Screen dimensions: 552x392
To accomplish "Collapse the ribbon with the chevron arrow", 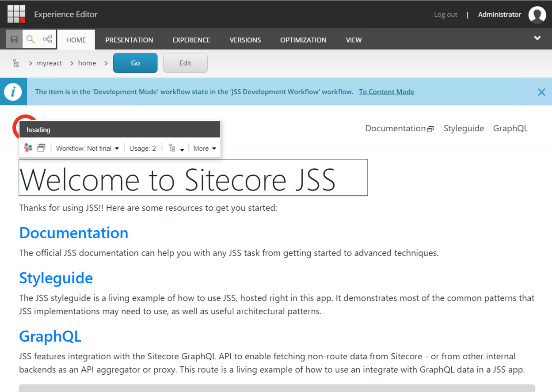I will (537, 38).
